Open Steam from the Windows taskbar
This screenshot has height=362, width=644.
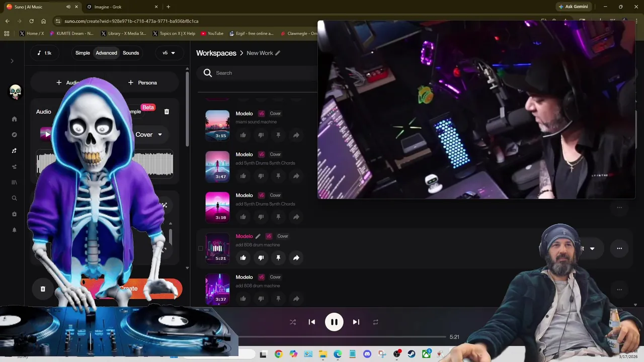(x=412, y=354)
